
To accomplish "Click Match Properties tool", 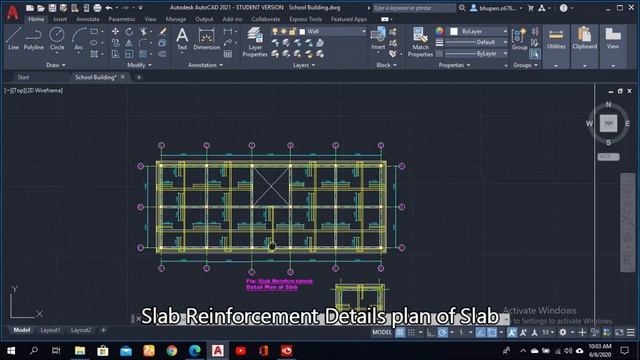I will click(x=420, y=42).
